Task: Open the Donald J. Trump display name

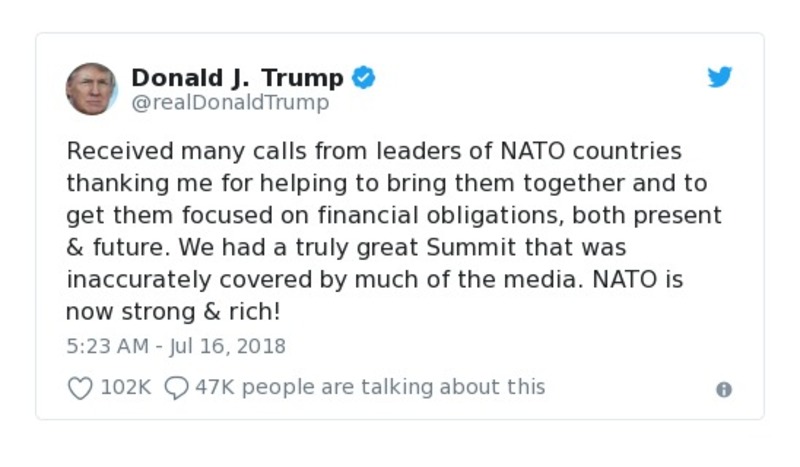Action: click(x=237, y=77)
